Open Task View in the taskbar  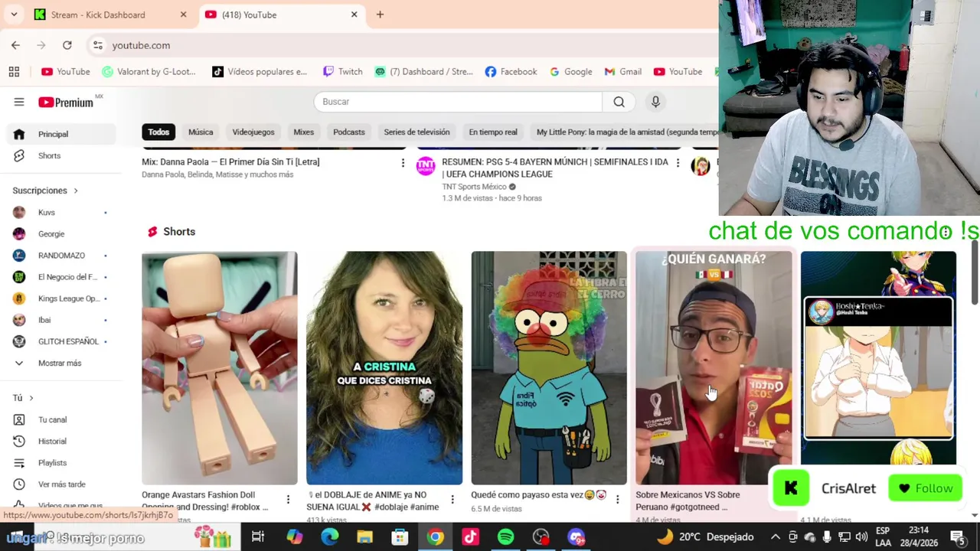click(258, 537)
